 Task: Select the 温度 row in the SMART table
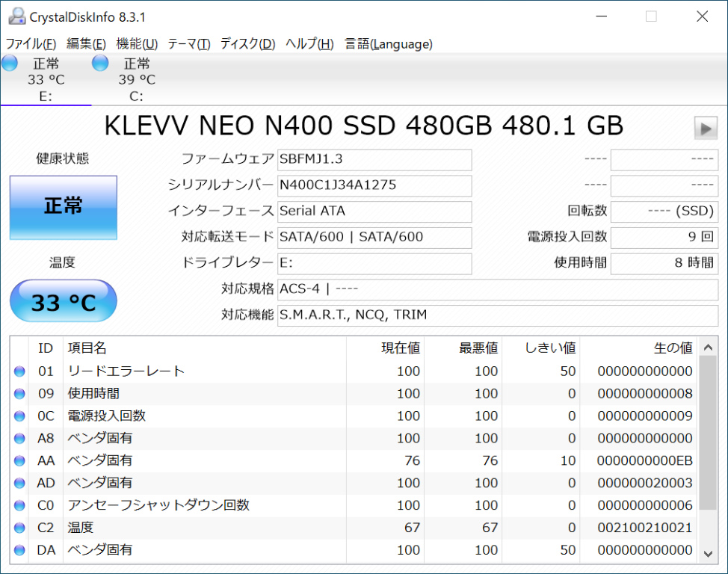[353, 528]
